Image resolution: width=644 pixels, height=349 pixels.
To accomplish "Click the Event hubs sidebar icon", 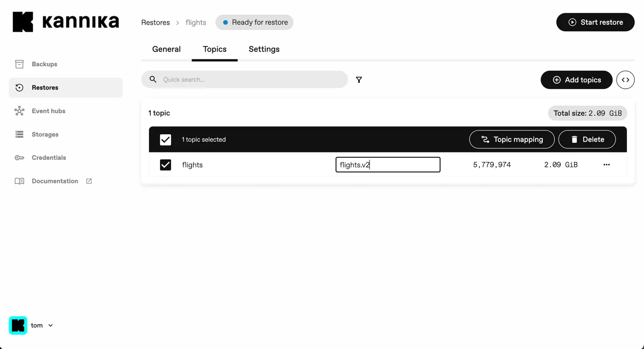I will pos(19,111).
